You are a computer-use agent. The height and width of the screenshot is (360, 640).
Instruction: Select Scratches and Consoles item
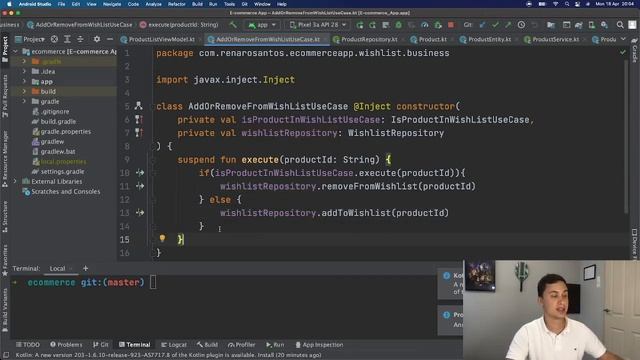(61, 191)
